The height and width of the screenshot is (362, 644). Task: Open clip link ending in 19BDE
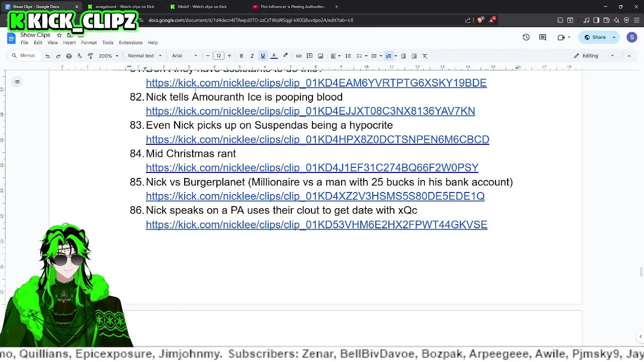(x=316, y=83)
